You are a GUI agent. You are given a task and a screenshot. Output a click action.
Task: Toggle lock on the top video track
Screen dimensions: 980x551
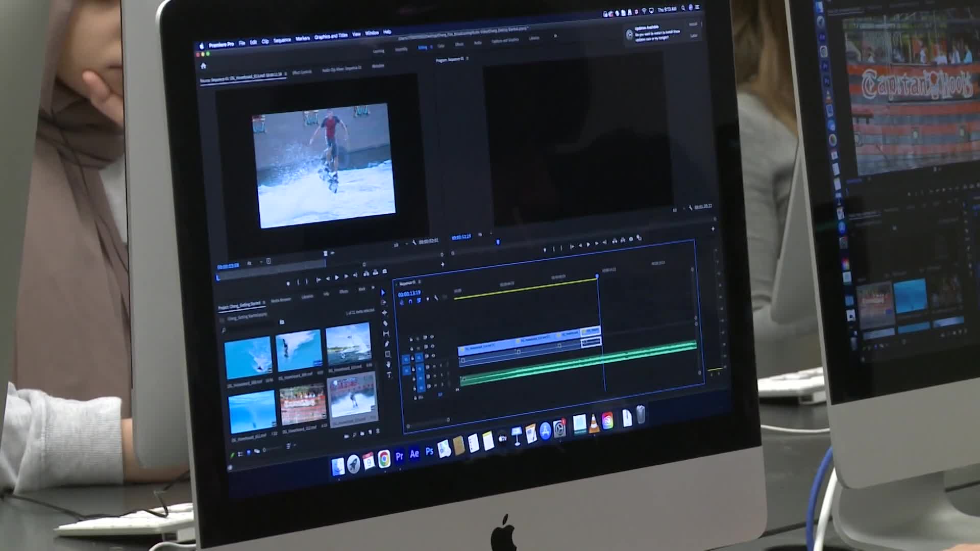point(411,339)
